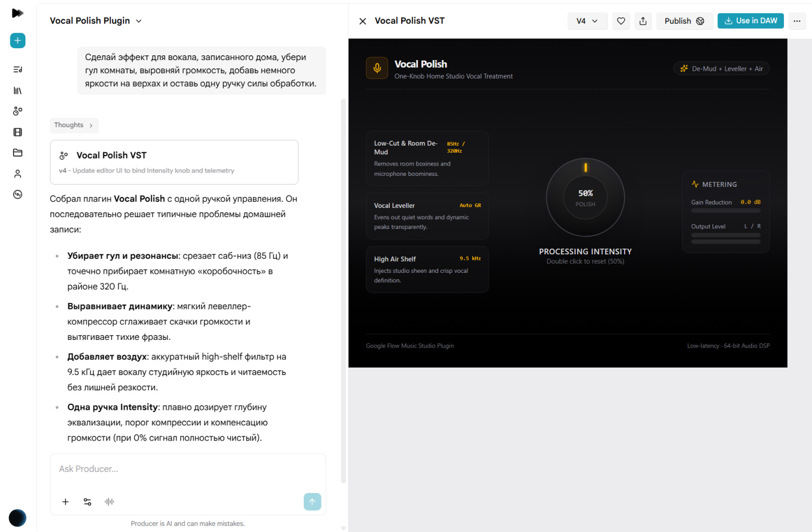Click the 'Output Level' label

pyautogui.click(x=708, y=227)
